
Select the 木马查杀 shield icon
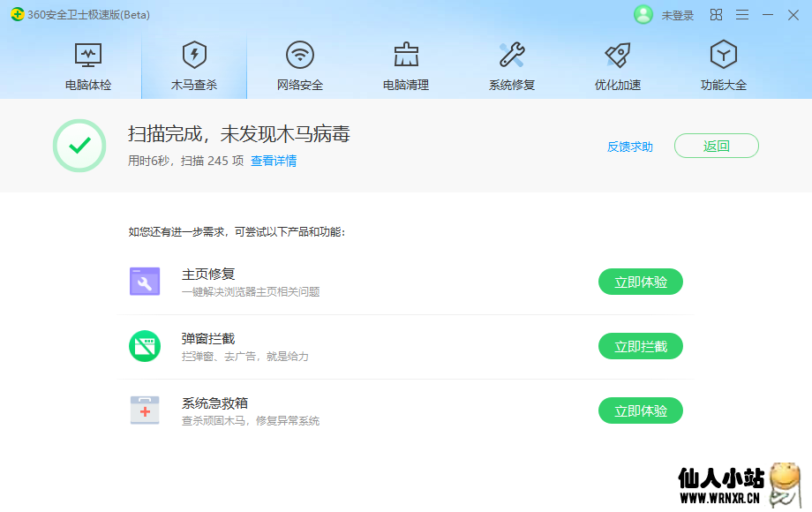[193, 55]
